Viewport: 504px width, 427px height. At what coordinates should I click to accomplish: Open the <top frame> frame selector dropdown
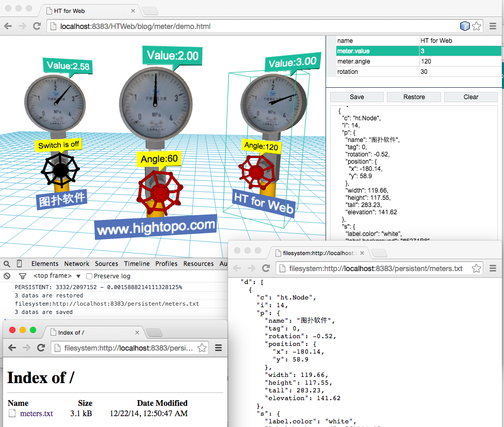(57, 276)
